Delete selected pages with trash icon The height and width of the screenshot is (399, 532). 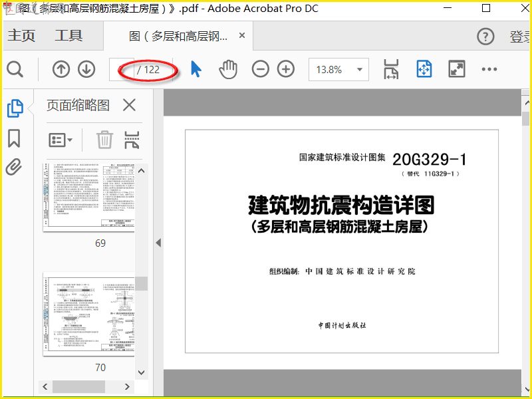[104, 140]
